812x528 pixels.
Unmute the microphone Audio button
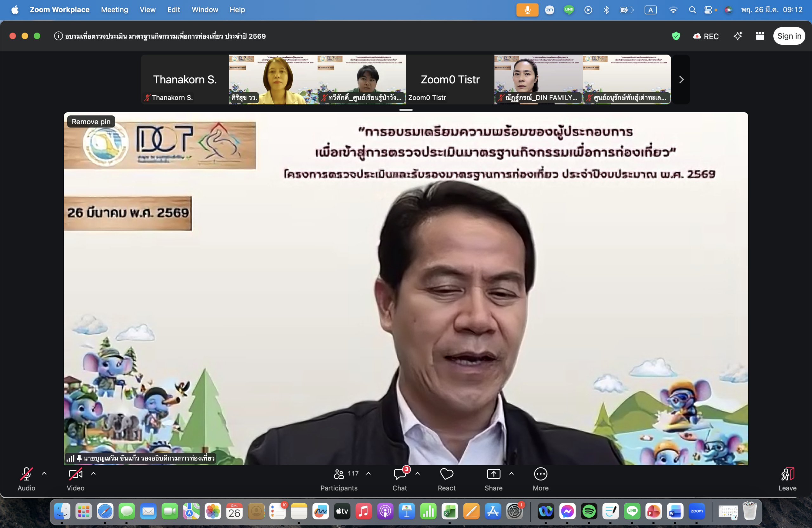[26, 474]
